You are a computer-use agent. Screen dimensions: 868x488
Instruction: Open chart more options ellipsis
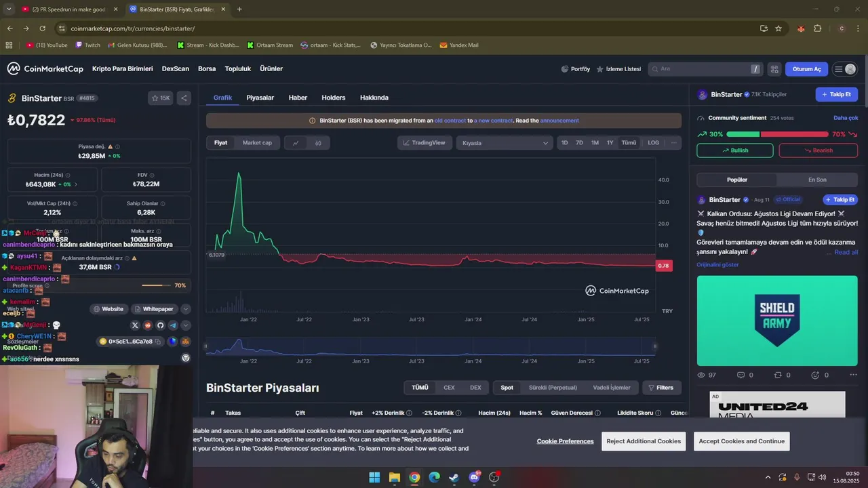click(x=673, y=142)
